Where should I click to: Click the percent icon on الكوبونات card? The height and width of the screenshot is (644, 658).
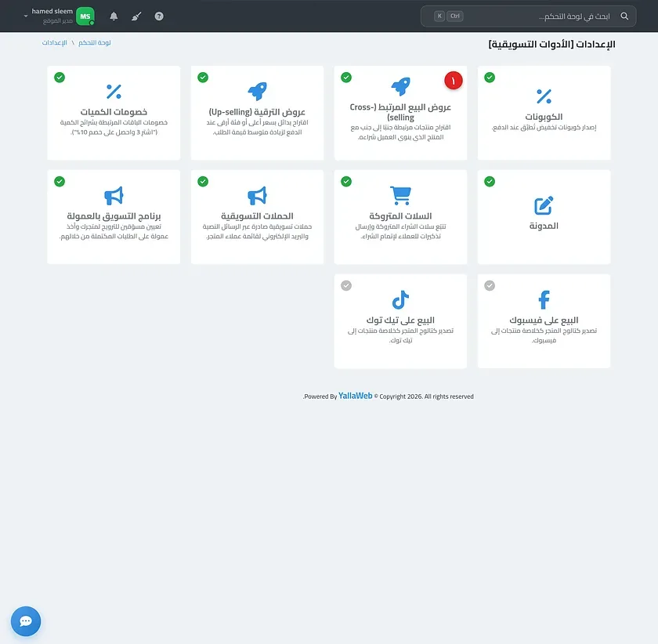tap(544, 96)
